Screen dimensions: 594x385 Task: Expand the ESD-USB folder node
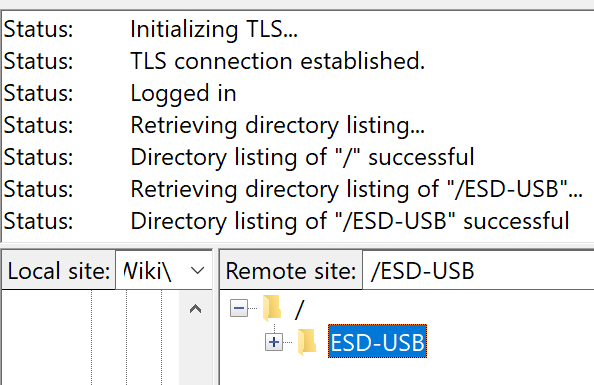pyautogui.click(x=274, y=342)
